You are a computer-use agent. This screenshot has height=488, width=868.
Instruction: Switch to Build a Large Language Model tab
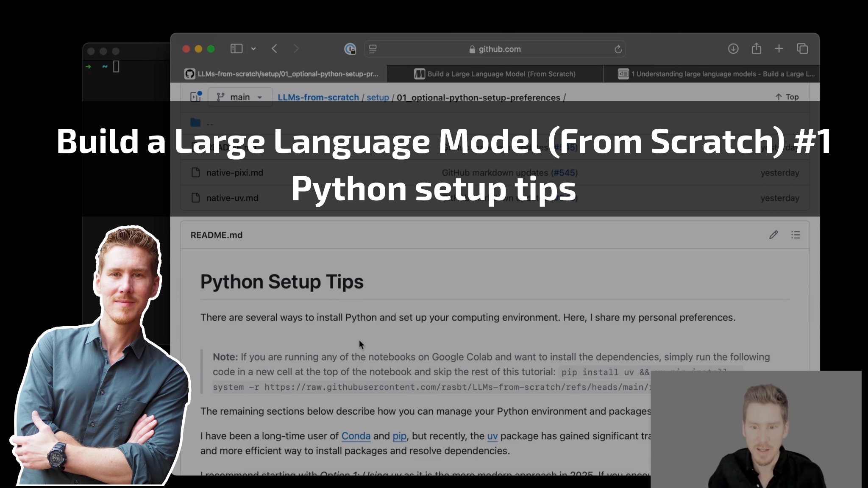495,74
